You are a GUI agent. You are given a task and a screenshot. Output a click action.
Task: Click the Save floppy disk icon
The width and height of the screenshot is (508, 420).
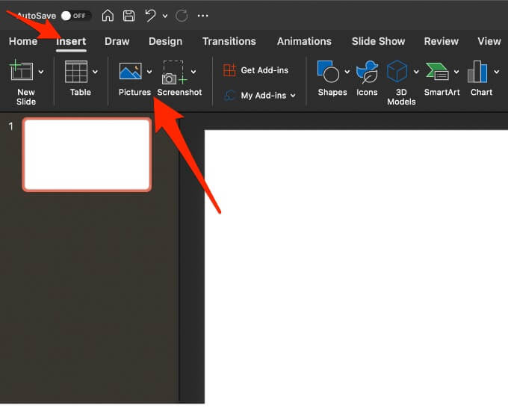point(128,16)
